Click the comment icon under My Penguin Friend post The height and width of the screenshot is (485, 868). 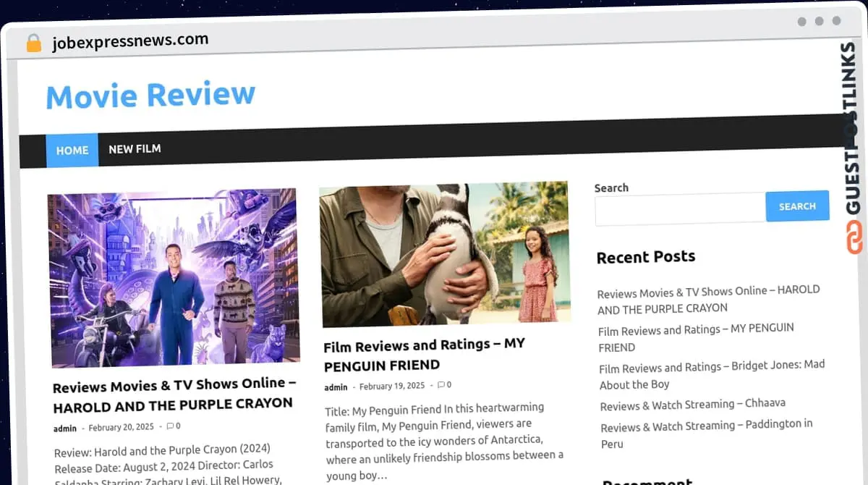[443, 385]
